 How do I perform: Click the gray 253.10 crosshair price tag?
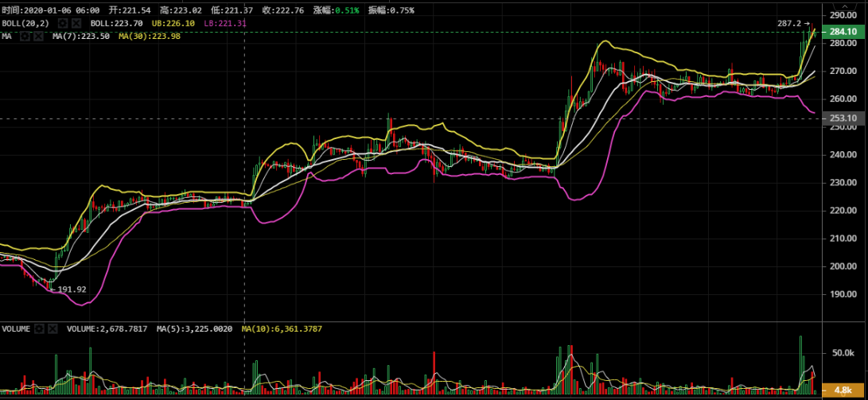click(843, 118)
